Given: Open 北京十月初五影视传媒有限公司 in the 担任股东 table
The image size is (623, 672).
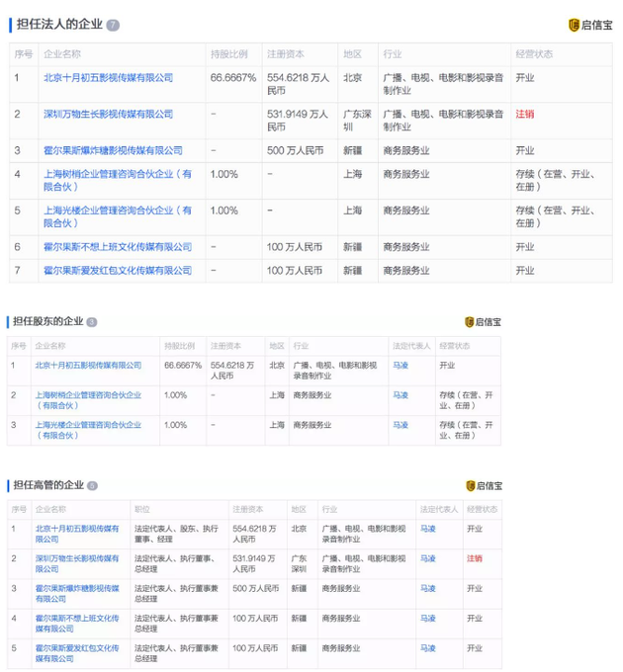Looking at the screenshot, I should pos(88,365).
